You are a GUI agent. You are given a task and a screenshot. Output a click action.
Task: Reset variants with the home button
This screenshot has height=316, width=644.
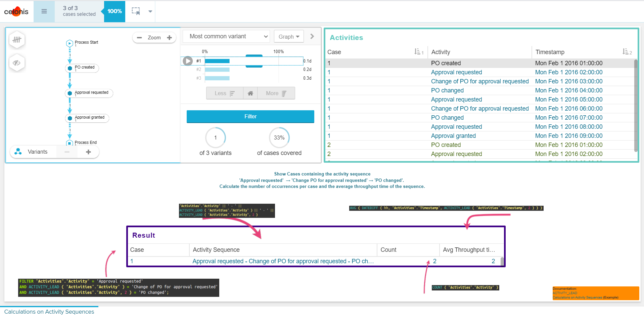pyautogui.click(x=250, y=93)
